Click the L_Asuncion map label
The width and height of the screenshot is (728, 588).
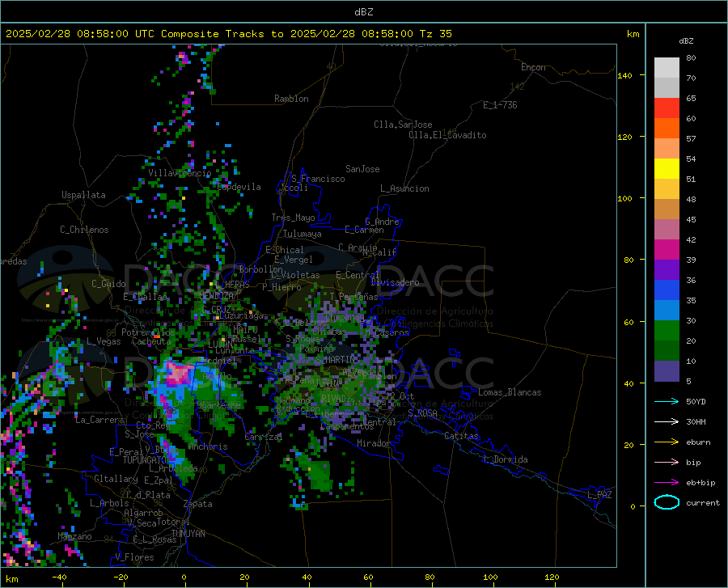point(404,188)
